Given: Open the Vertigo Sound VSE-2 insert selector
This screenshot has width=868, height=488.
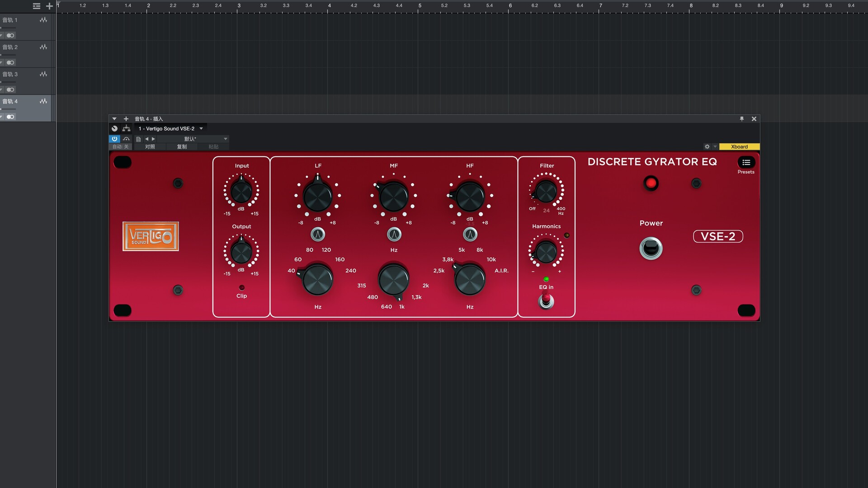Looking at the screenshot, I should [171, 129].
